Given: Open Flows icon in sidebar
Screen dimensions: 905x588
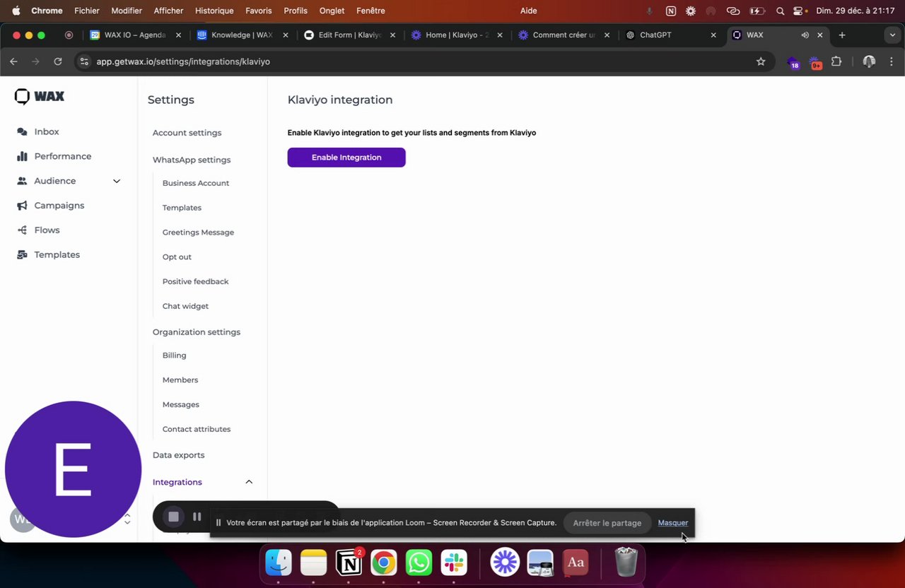Looking at the screenshot, I should tap(22, 230).
